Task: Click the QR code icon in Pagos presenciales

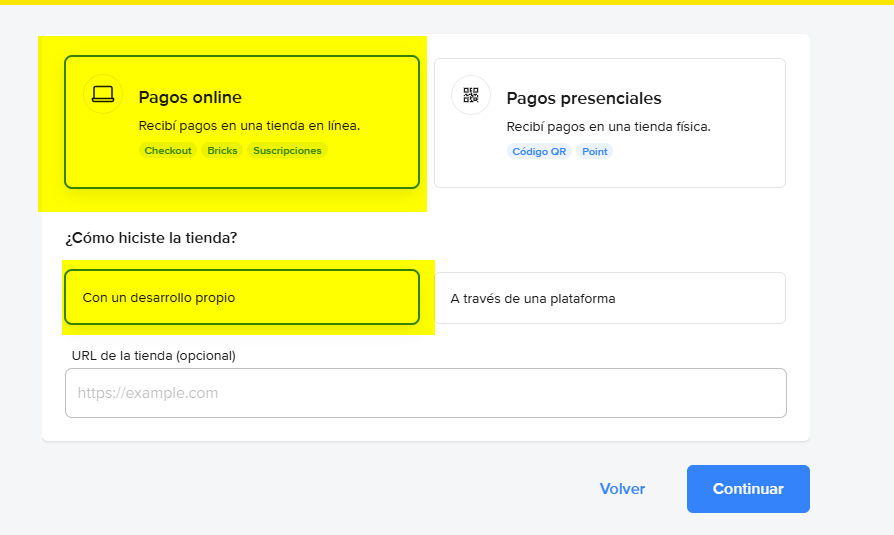Action: [471, 95]
